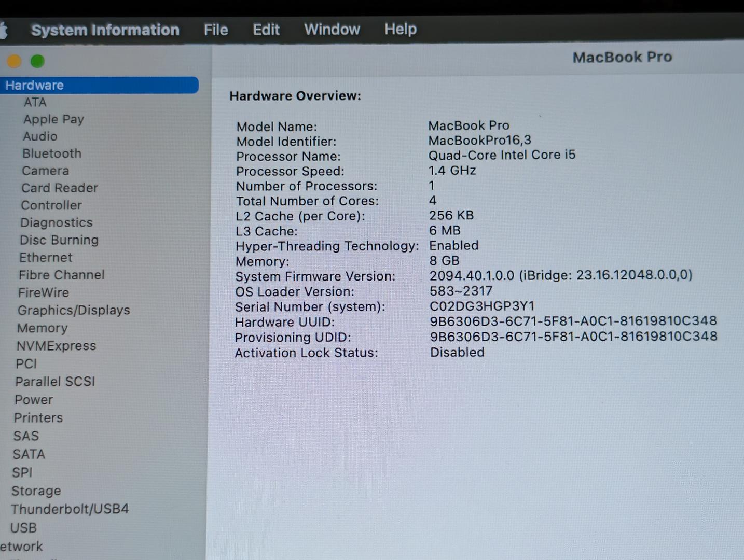Click the L3 Cache value 6 MB
744x560 pixels.
(x=445, y=230)
